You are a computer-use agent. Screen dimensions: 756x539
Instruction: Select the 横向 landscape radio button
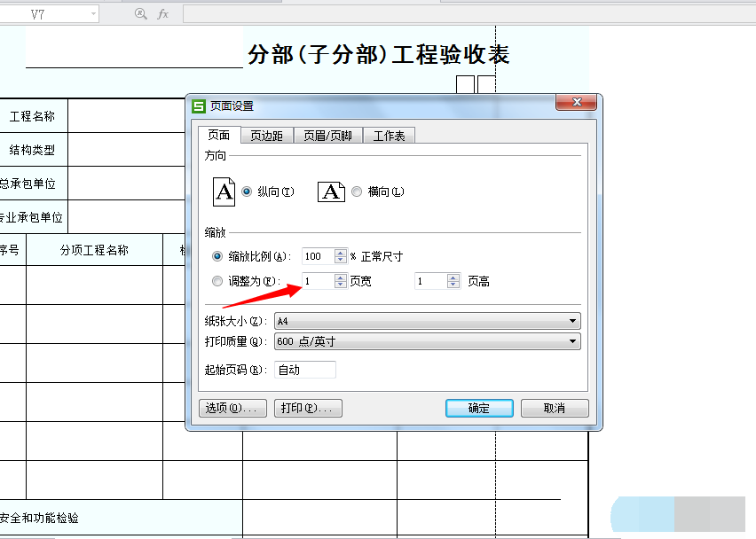coord(357,191)
